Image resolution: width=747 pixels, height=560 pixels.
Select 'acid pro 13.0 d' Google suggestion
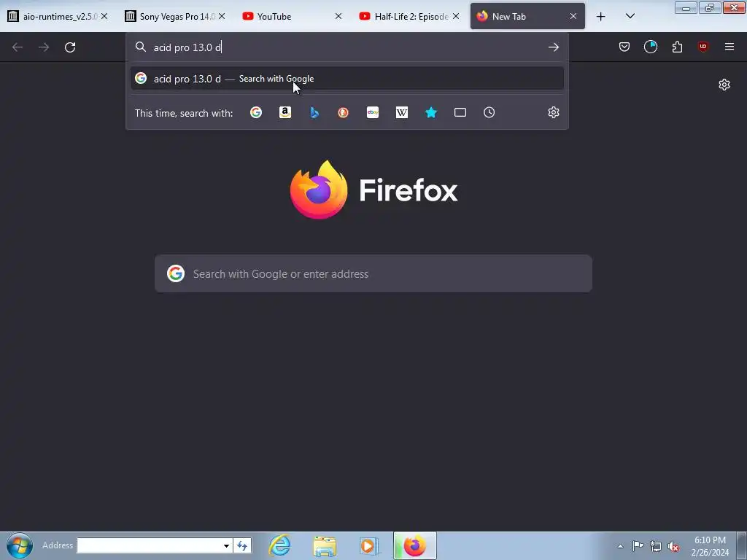click(x=347, y=79)
